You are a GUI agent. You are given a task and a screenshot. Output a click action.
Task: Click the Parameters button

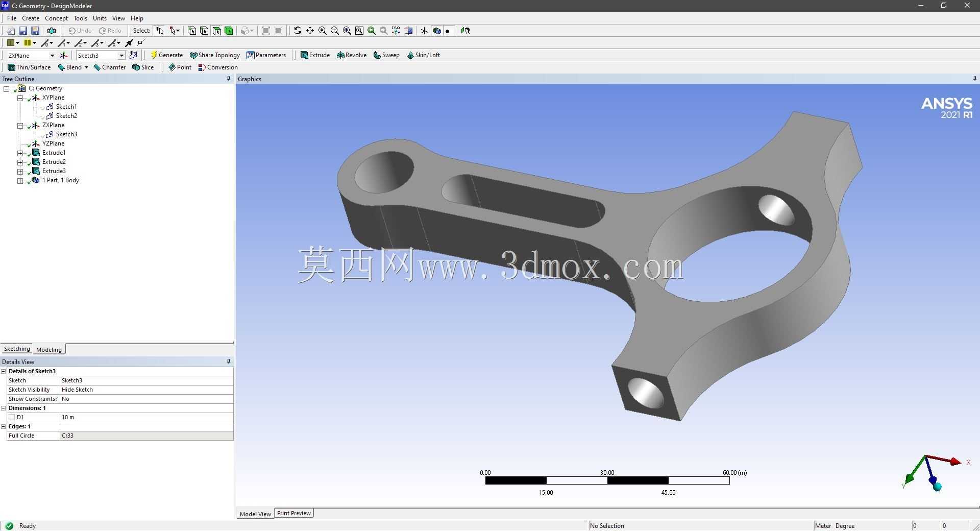click(266, 55)
